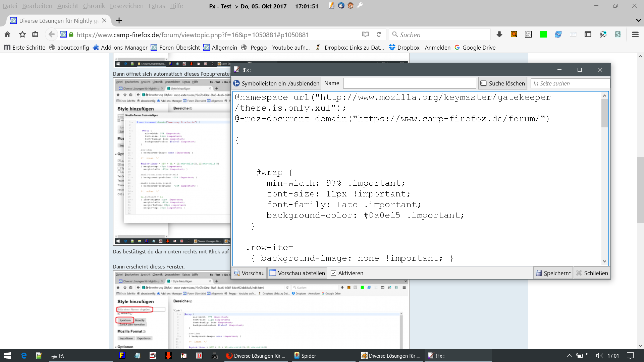The height and width of the screenshot is (362, 644).
Task: Open the Extras menu
Action: [x=157, y=6]
